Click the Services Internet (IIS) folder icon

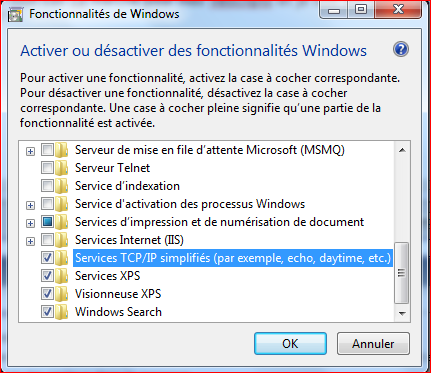[x=62, y=240]
